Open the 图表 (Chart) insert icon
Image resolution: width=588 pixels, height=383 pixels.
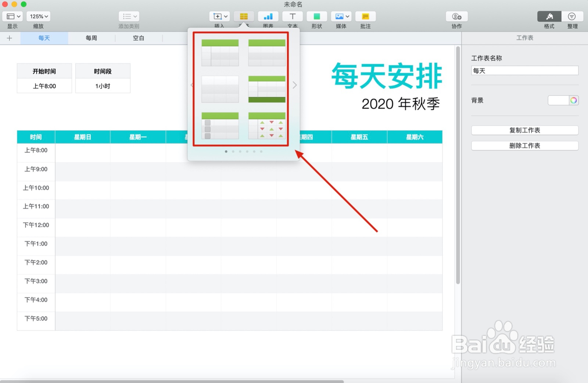[x=268, y=16]
